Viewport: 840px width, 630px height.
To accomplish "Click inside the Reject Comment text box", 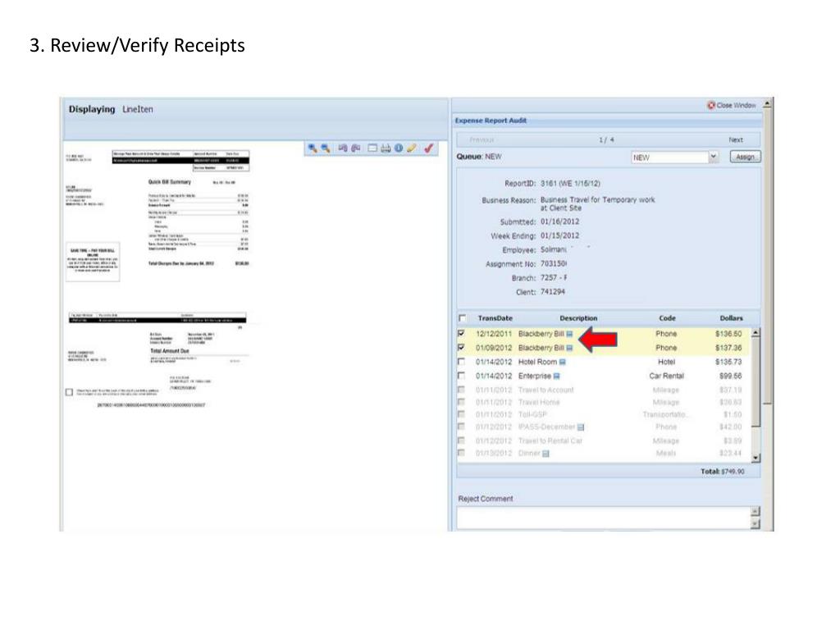I will click(x=604, y=518).
